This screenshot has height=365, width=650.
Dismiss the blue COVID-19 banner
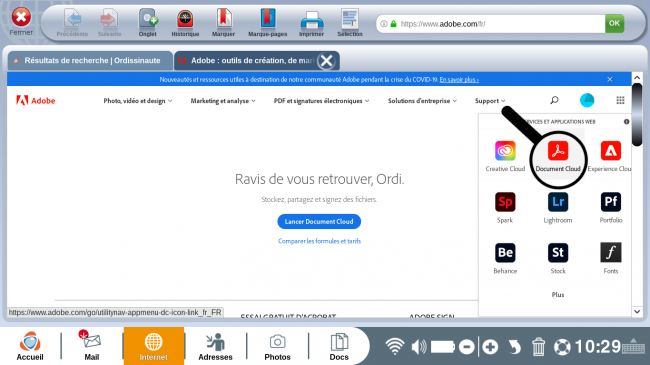click(x=610, y=79)
